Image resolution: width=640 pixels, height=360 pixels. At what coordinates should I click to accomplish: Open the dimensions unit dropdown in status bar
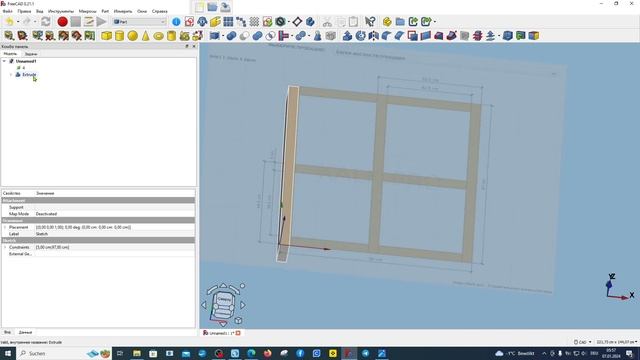(617, 342)
